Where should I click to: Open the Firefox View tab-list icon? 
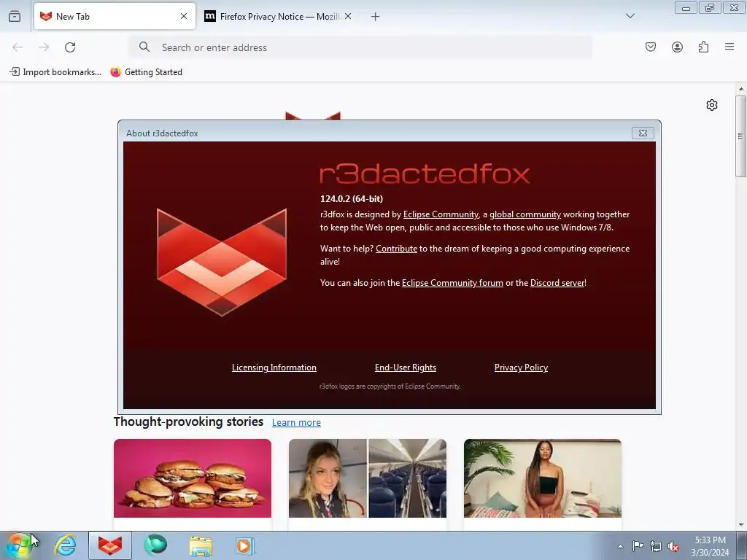pyautogui.click(x=15, y=16)
